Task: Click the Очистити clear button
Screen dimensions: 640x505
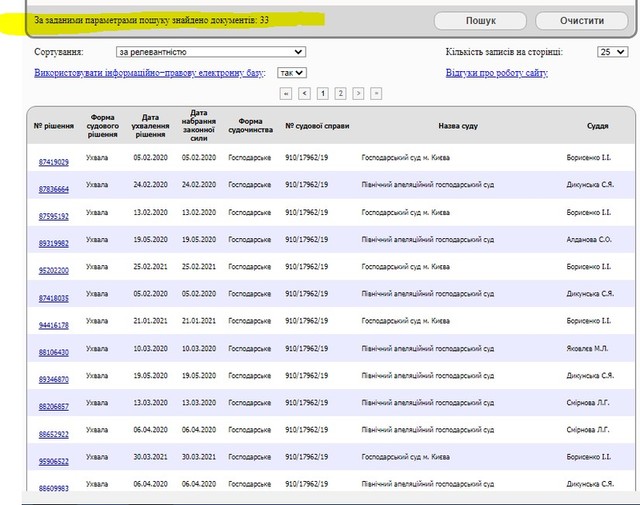Action: (582, 21)
